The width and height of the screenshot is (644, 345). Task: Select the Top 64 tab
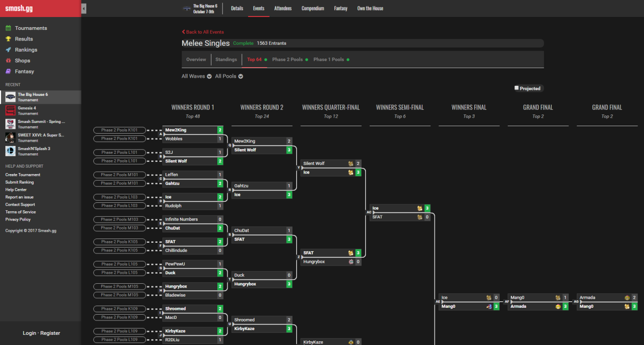[x=255, y=60]
